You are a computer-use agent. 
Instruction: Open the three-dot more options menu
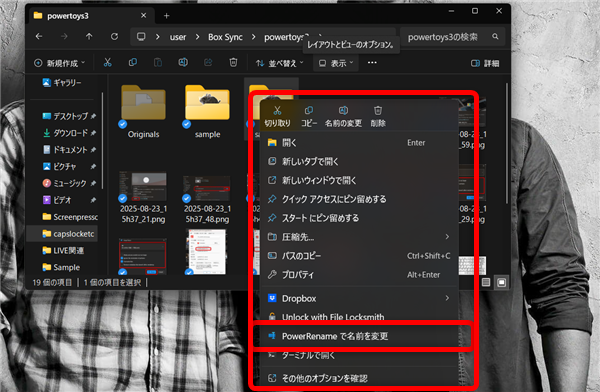372,63
